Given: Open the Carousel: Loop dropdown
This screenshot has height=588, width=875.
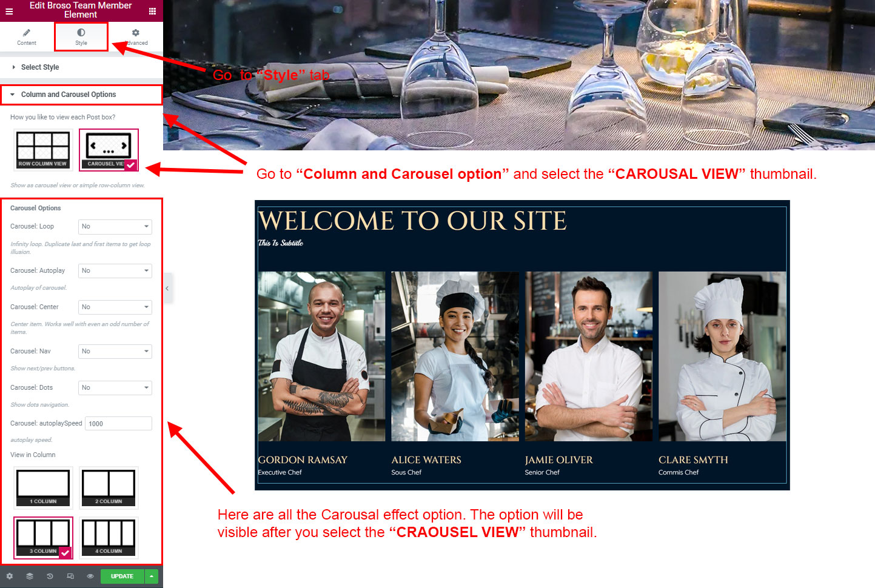Looking at the screenshot, I should pyautogui.click(x=115, y=227).
